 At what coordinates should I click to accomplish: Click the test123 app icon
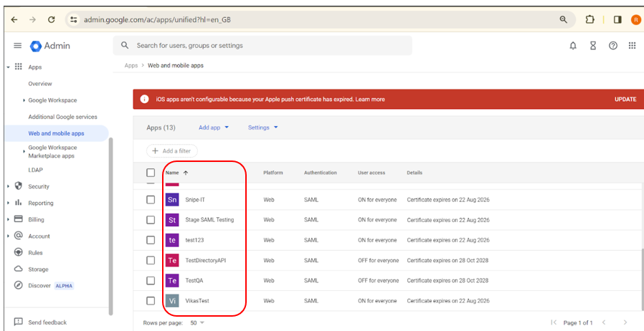172,240
